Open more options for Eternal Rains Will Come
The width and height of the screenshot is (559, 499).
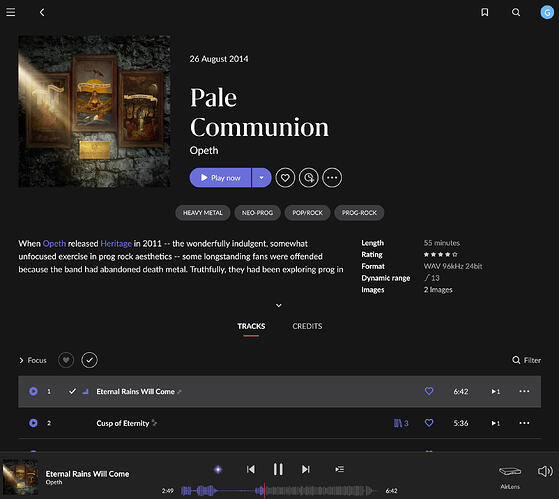pos(524,391)
